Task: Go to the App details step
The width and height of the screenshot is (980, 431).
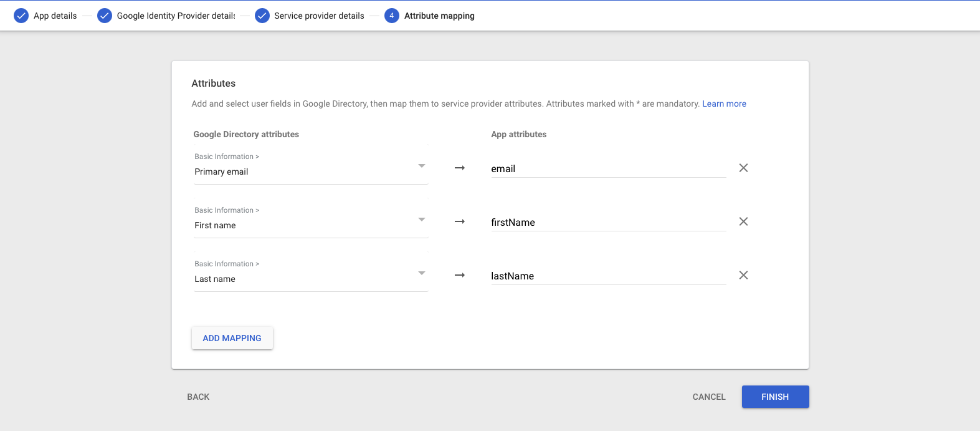Action: 55,16
